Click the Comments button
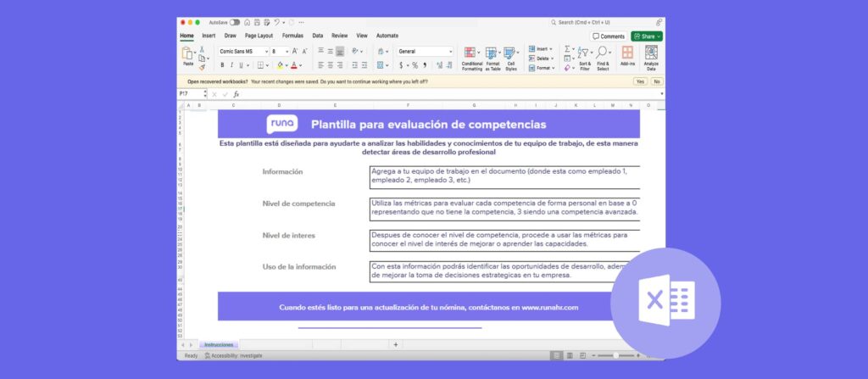Image resolution: width=868 pixels, height=379 pixels. coord(609,36)
